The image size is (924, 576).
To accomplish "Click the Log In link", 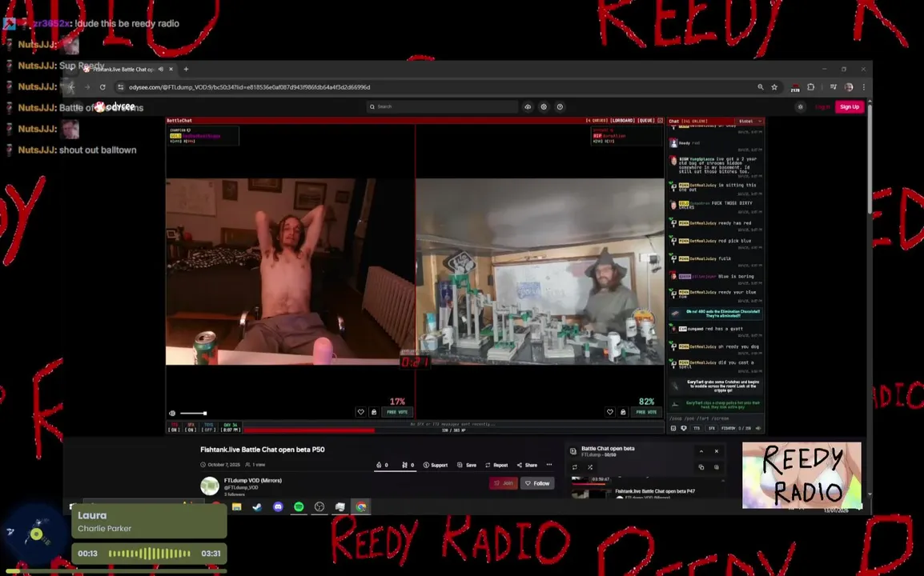I will [822, 106].
